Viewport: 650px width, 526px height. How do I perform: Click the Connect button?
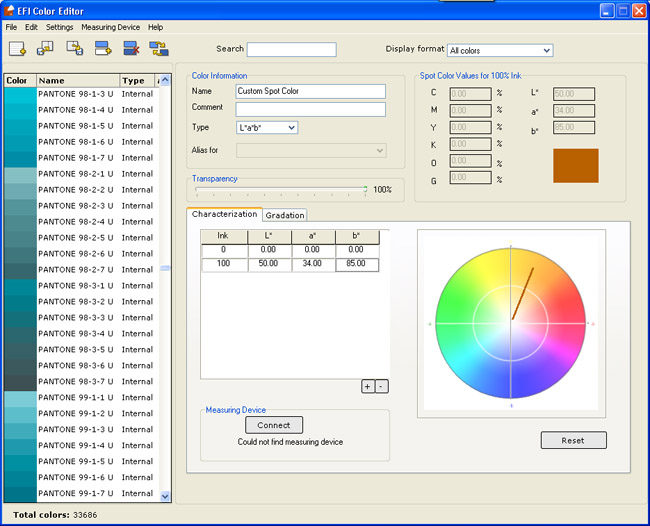274,425
